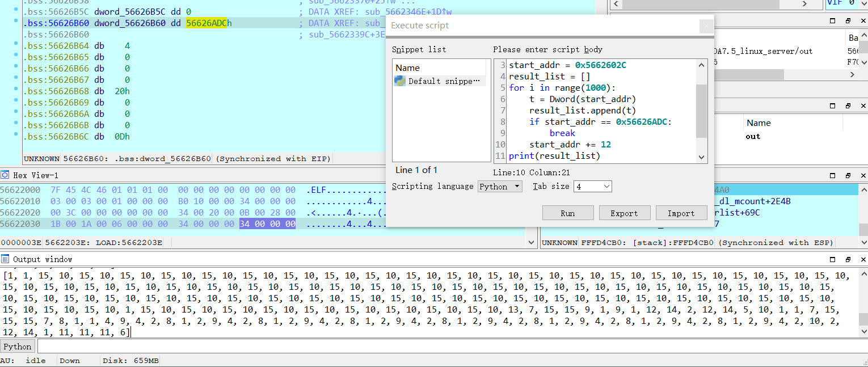
Task: Click 'Line:10 Column:21' status text
Action: tap(531, 172)
